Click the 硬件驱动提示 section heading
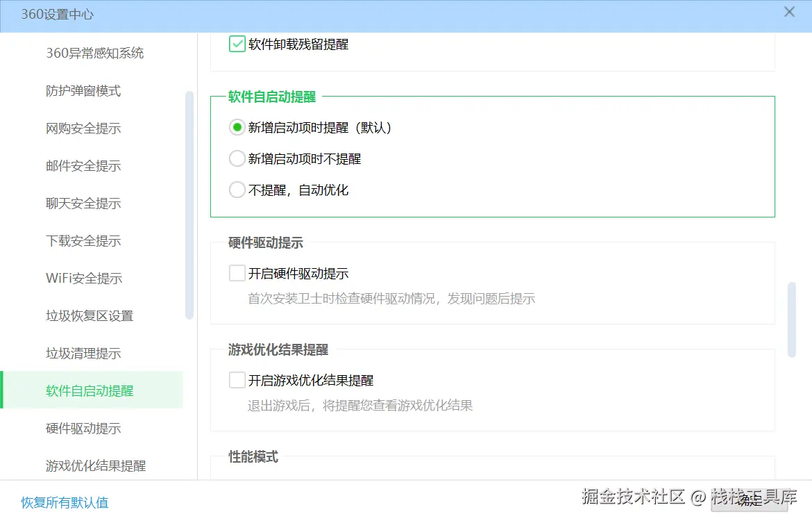 [266, 242]
